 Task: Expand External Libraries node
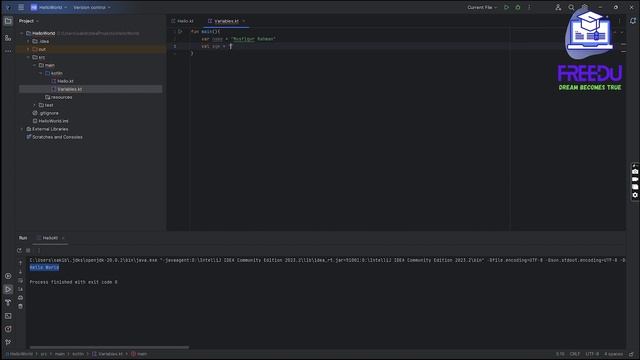pos(22,129)
